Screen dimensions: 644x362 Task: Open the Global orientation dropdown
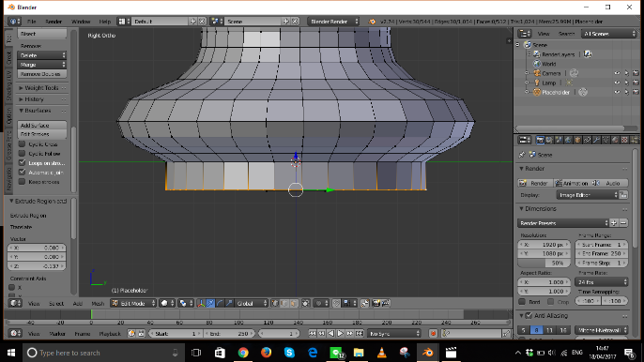click(252, 303)
